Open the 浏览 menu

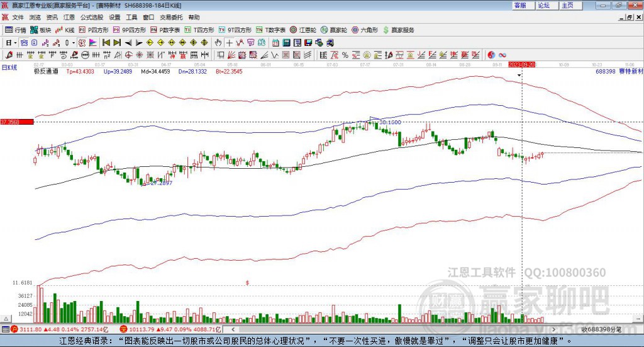coord(35,17)
